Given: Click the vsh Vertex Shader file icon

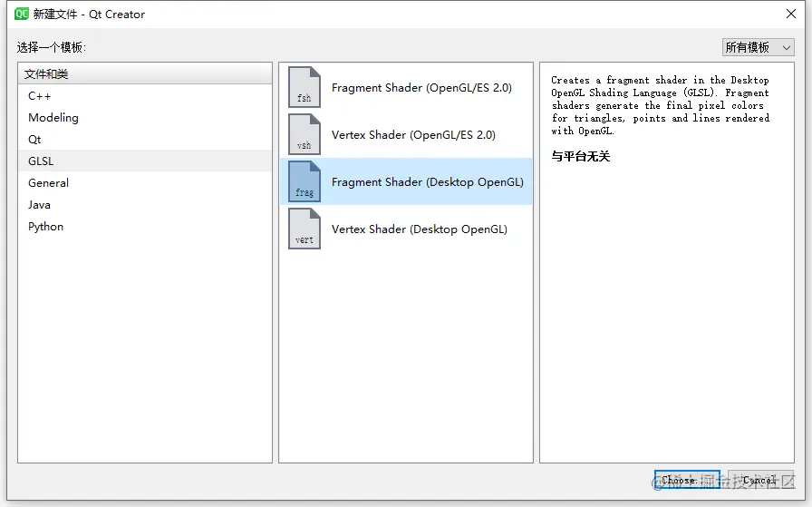Looking at the screenshot, I should point(304,134).
